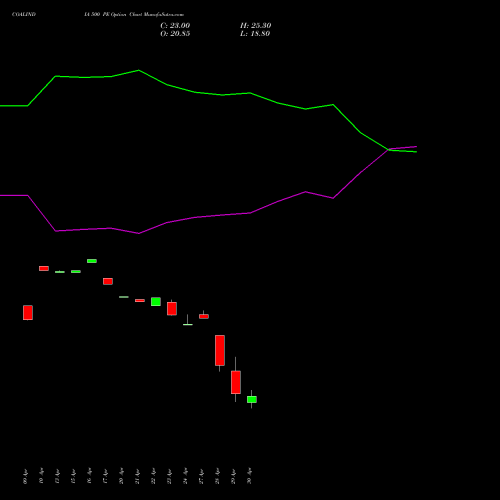Click the red candle for 09 Apr
This screenshot has height=500, width=500.
[28, 313]
